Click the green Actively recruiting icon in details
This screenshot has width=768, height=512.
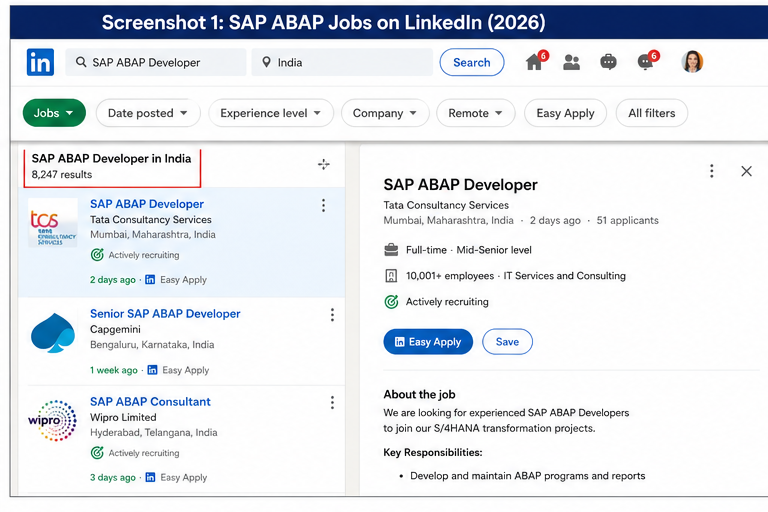[x=391, y=302]
